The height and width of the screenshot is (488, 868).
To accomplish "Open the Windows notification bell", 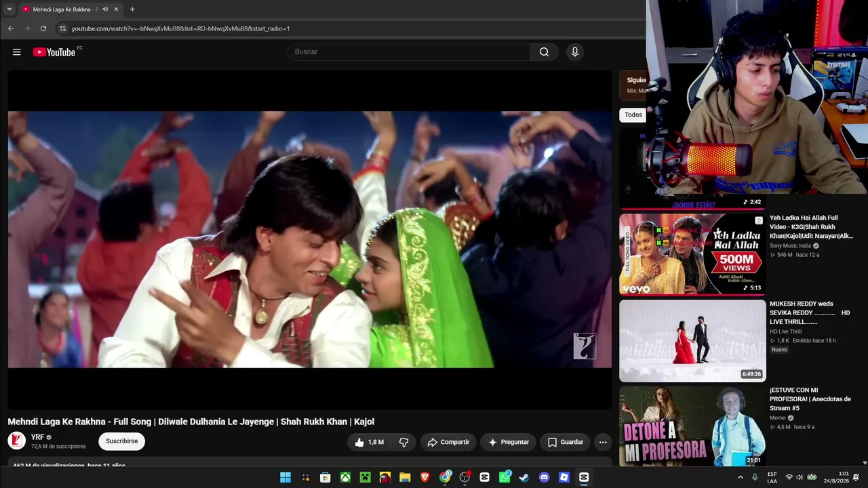I will (856, 478).
